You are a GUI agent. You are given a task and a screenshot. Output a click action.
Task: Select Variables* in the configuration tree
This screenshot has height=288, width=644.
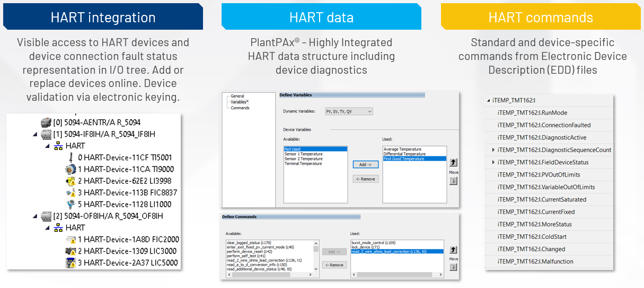point(240,102)
